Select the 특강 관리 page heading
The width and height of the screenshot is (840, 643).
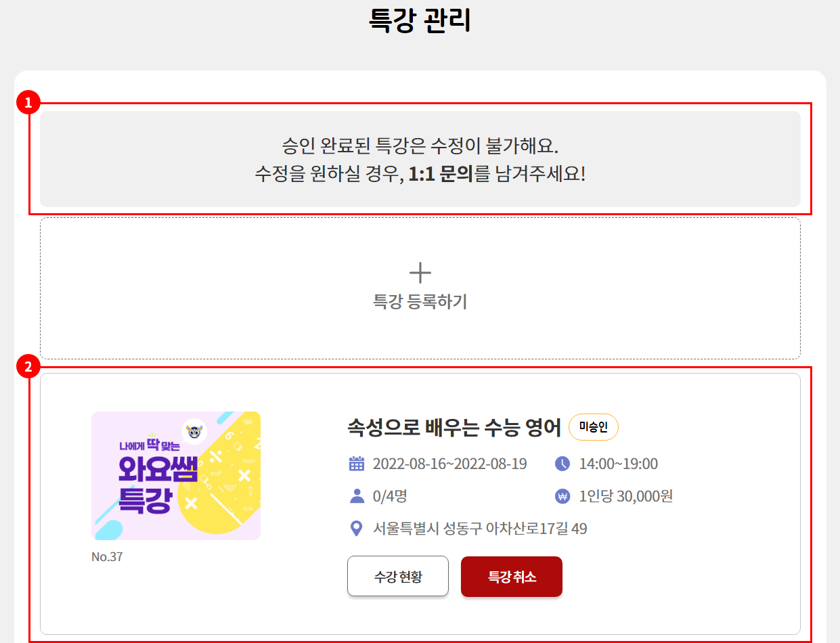[x=420, y=20]
